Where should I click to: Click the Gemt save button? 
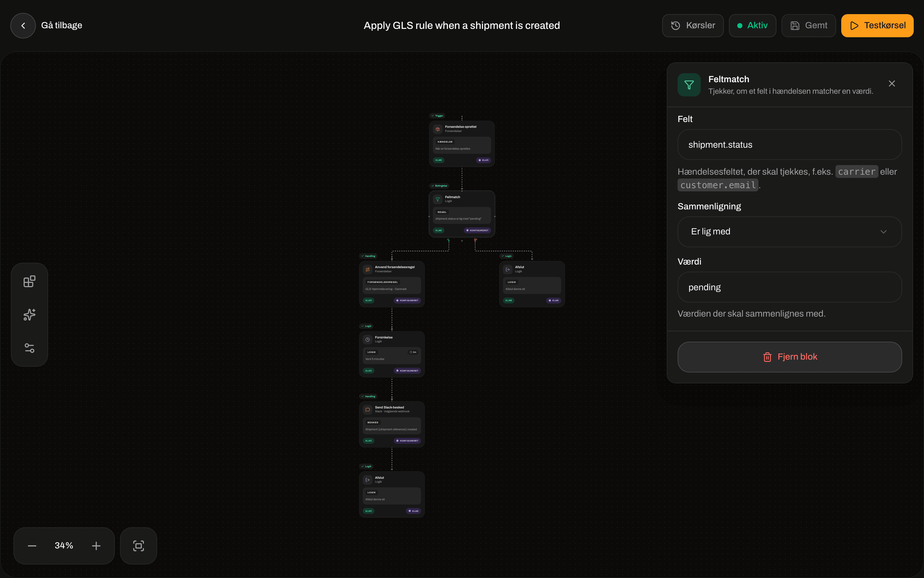point(808,26)
